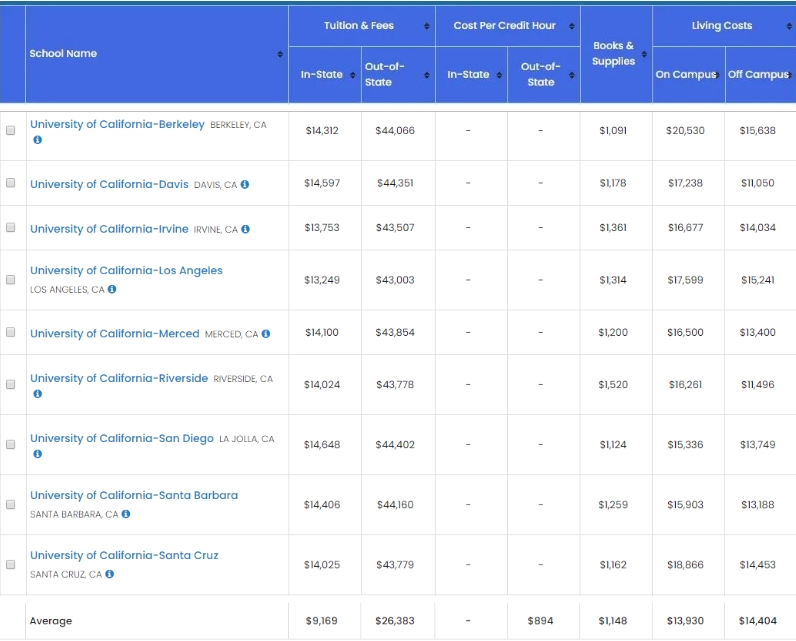Viewport: 796px width, 641px height.
Task: Select Los Angeles on campus cost $17,599
Action: click(685, 280)
